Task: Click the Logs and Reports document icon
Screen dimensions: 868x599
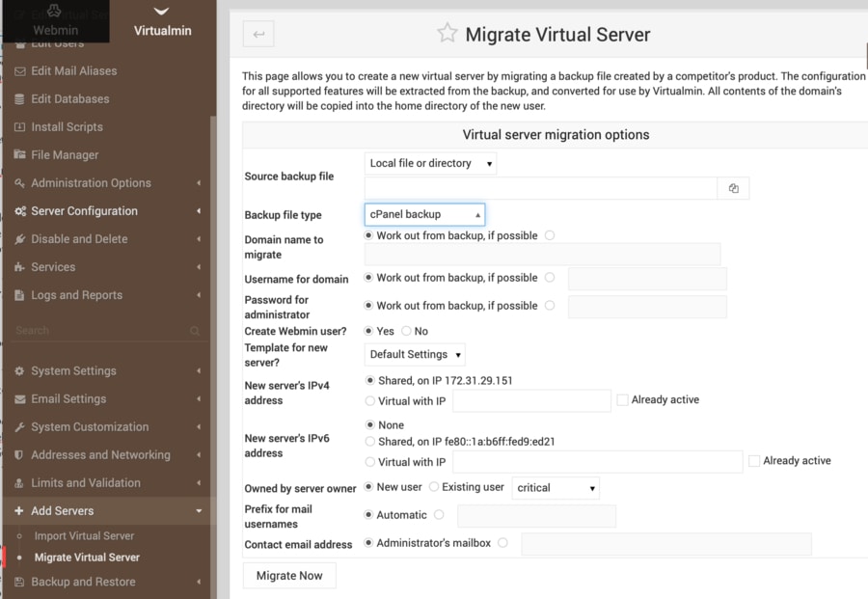Action: tap(20, 295)
